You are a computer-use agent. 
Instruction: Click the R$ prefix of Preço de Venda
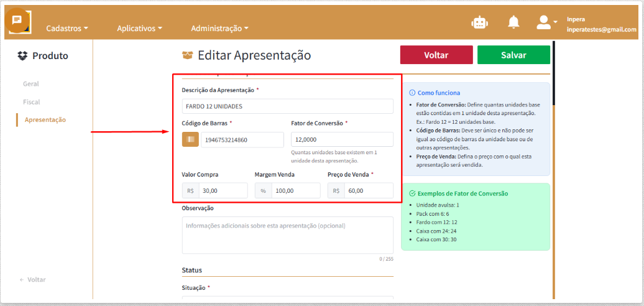[336, 190]
